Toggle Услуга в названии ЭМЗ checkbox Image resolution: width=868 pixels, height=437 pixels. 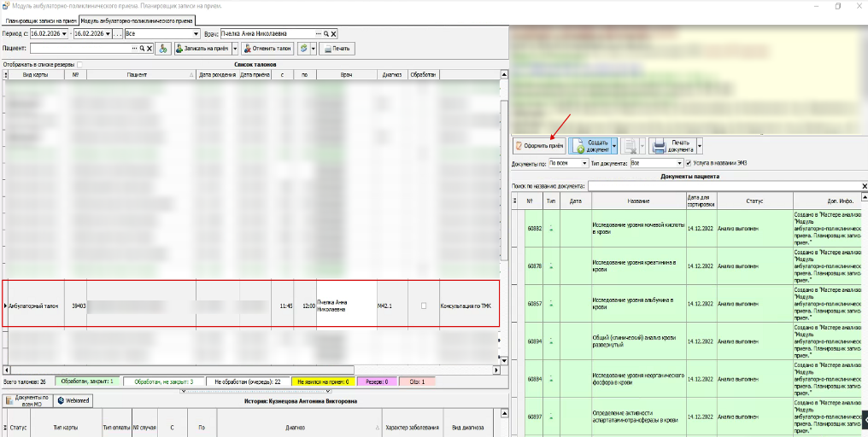click(x=689, y=162)
